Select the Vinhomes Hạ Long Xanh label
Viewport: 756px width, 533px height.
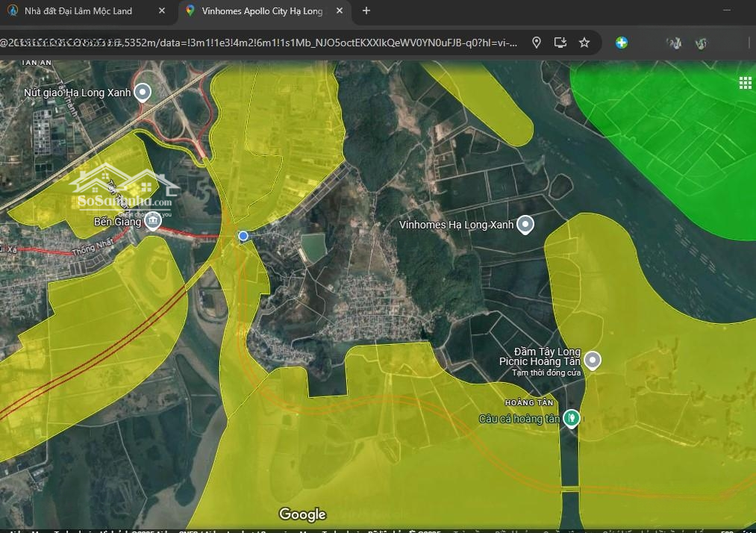pos(456,225)
